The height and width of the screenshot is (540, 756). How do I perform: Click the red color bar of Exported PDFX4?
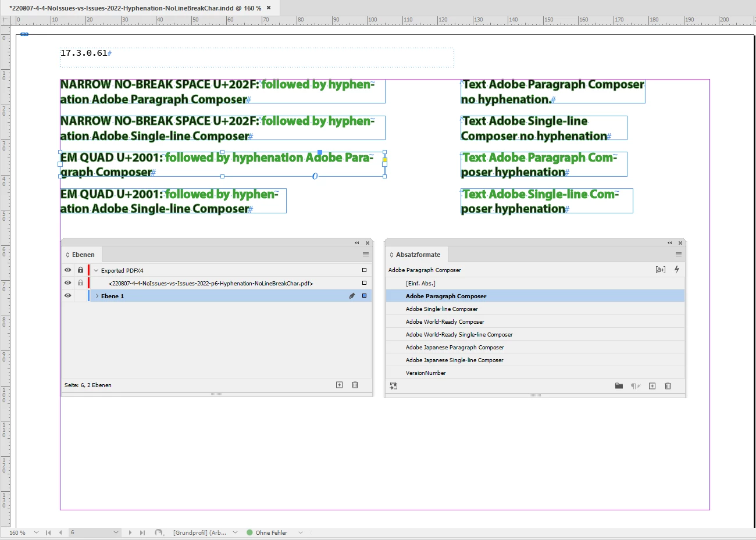click(88, 270)
